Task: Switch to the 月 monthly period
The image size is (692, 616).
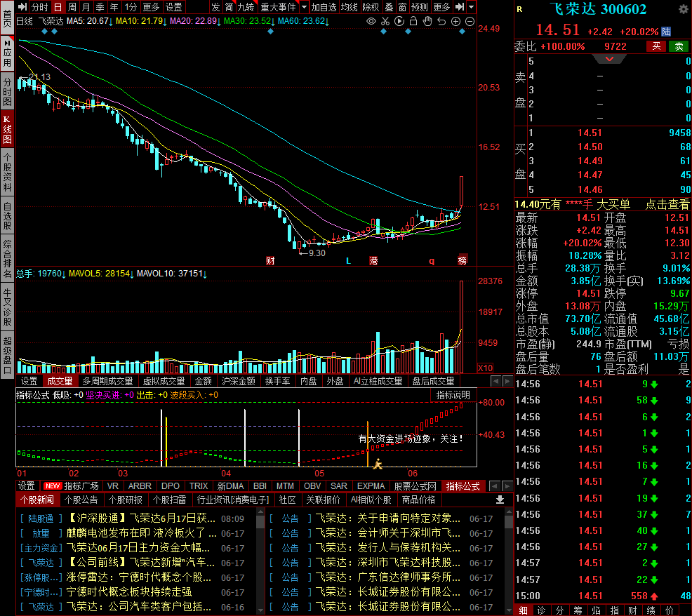Action: [86, 7]
